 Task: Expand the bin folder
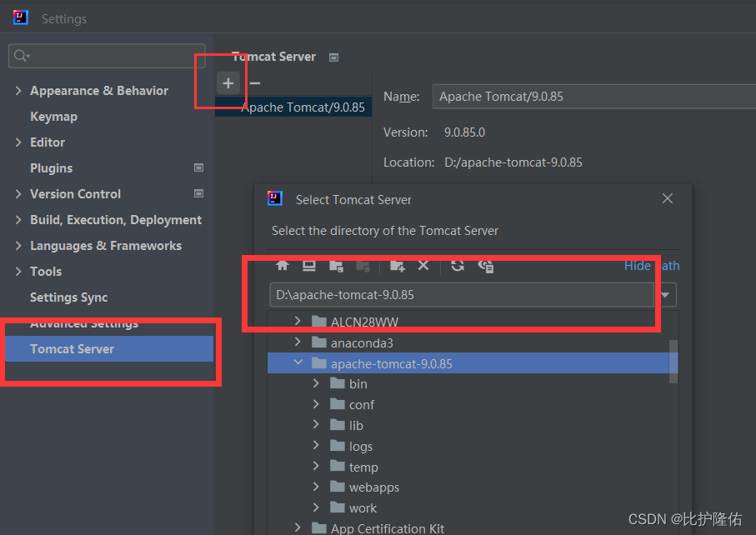[316, 383]
